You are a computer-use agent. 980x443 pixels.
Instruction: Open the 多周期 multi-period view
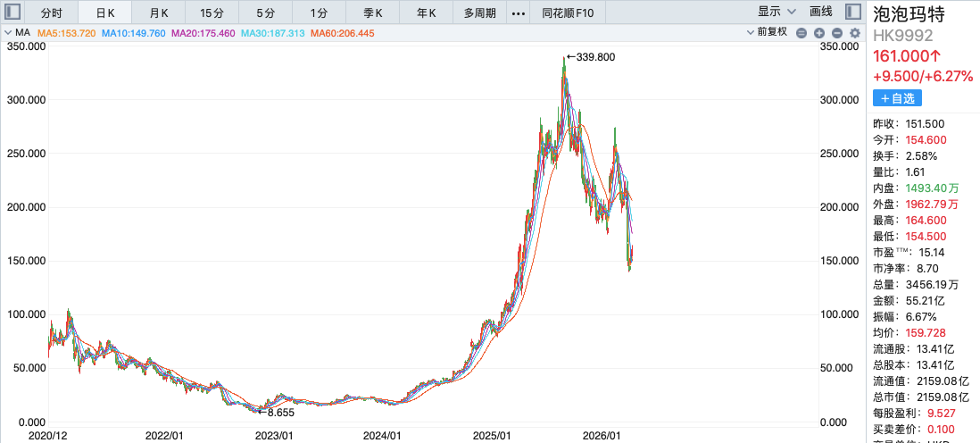480,13
